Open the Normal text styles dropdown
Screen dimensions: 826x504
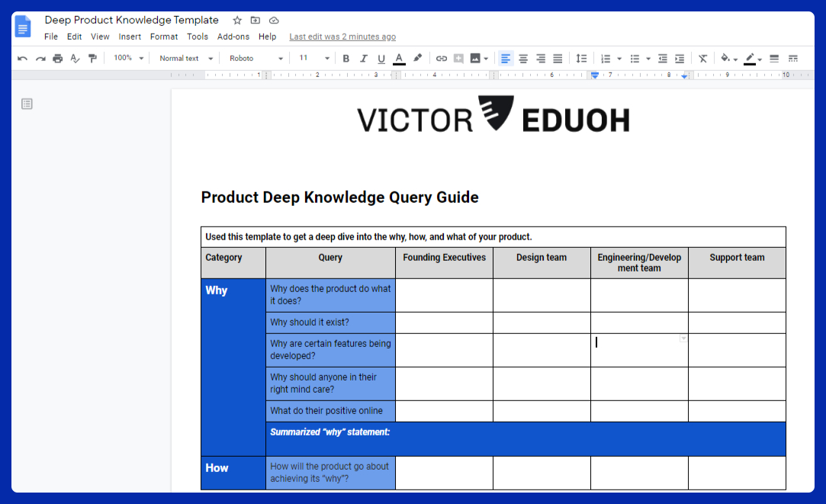tap(186, 59)
